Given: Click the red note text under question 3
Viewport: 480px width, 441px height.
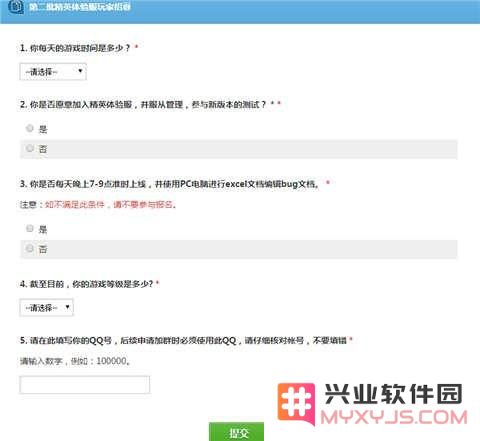Looking at the screenshot, I should click(111, 204).
